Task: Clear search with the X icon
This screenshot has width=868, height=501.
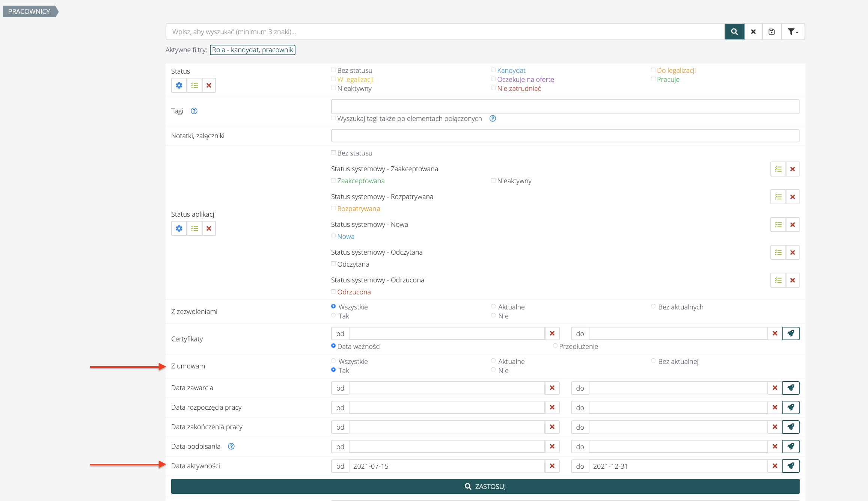Action: point(753,32)
